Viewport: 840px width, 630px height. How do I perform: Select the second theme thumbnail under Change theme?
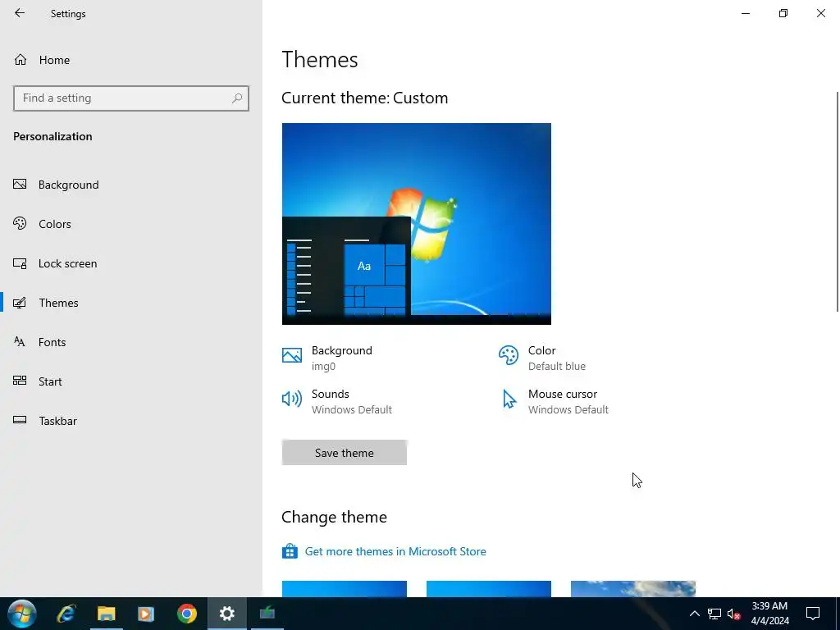tap(489, 589)
